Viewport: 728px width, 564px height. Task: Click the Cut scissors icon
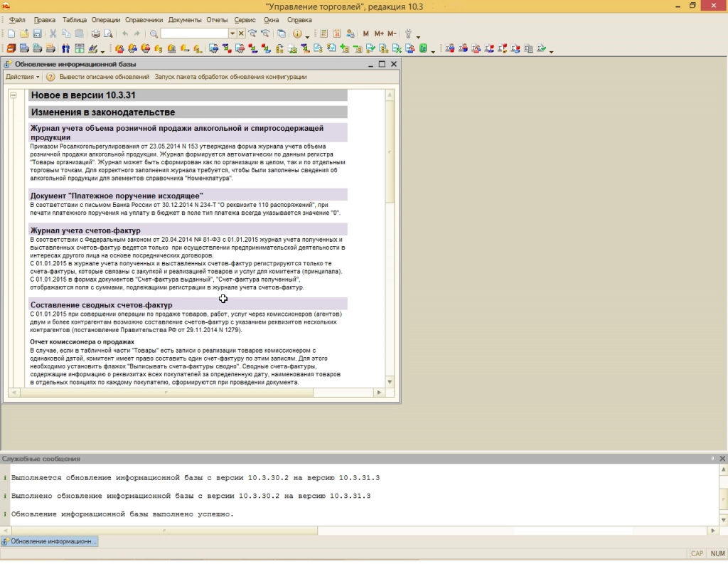tap(53, 33)
